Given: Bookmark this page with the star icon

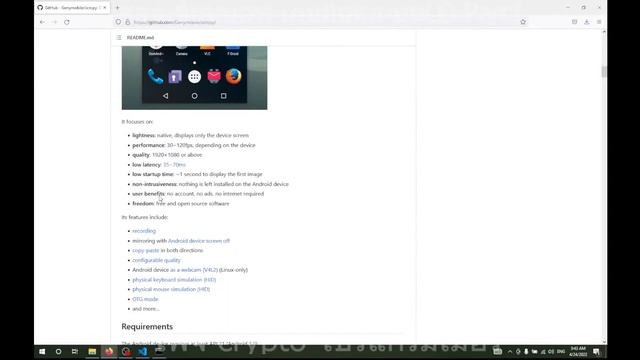Looking at the screenshot, I should click(523, 22).
